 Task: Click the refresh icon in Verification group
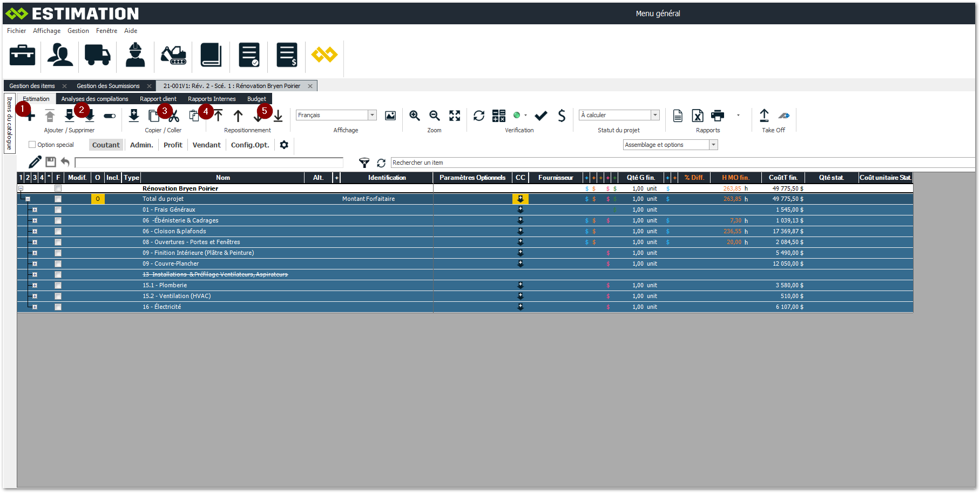(478, 116)
